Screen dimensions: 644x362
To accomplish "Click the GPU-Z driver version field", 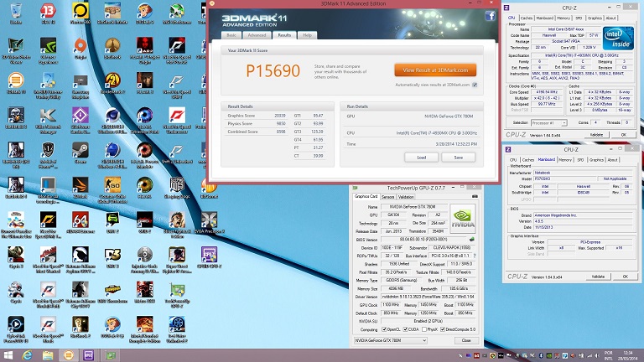I will (428, 297).
